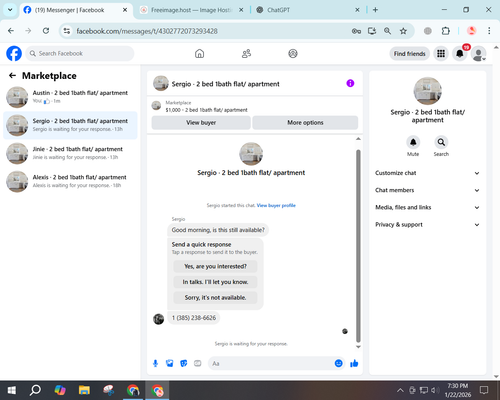This screenshot has width=500, height=400.
Task: Expand the Customize chat section
Action: click(x=427, y=173)
